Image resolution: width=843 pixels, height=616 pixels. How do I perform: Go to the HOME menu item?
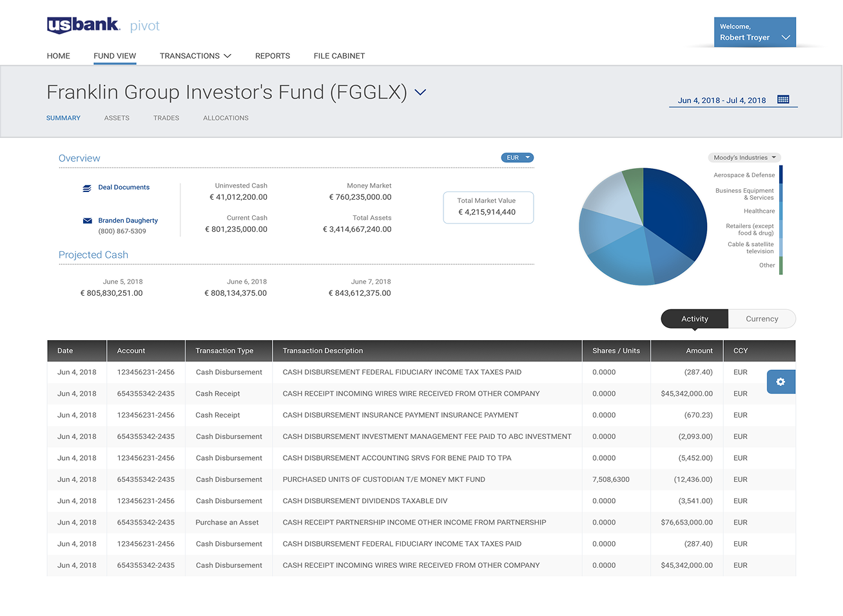tap(59, 56)
